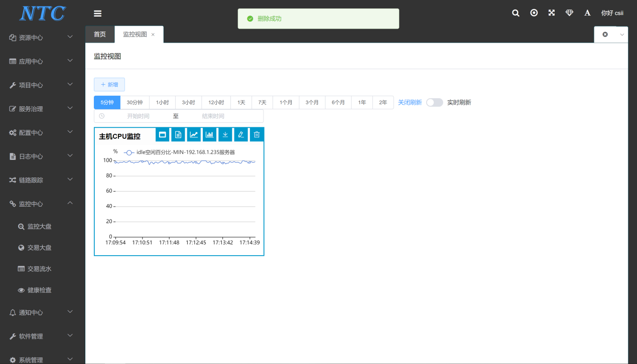
Task: Select 12小时 time range
Action: (216, 102)
